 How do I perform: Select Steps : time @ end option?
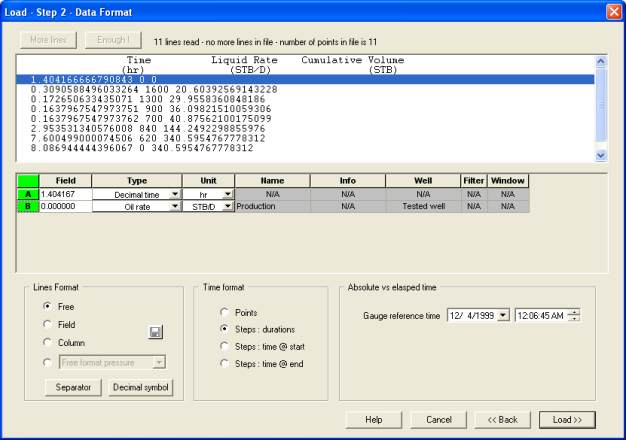225,364
